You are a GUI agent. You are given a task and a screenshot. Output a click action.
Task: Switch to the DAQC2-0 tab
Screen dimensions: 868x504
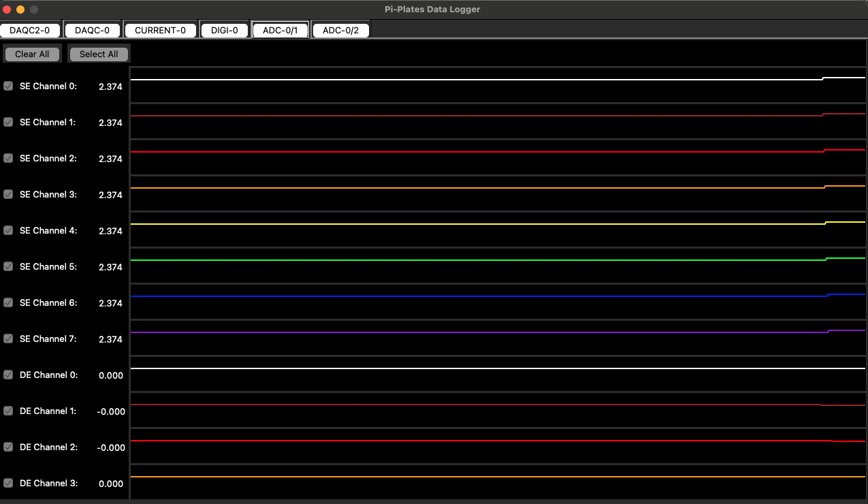coord(30,31)
